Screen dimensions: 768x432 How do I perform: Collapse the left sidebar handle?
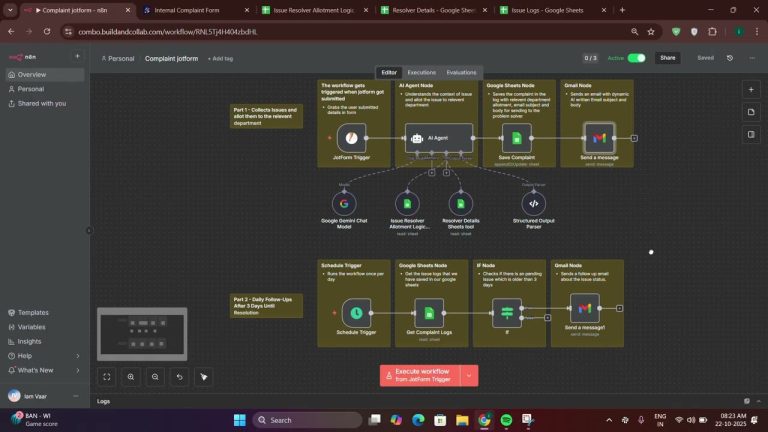click(89, 230)
